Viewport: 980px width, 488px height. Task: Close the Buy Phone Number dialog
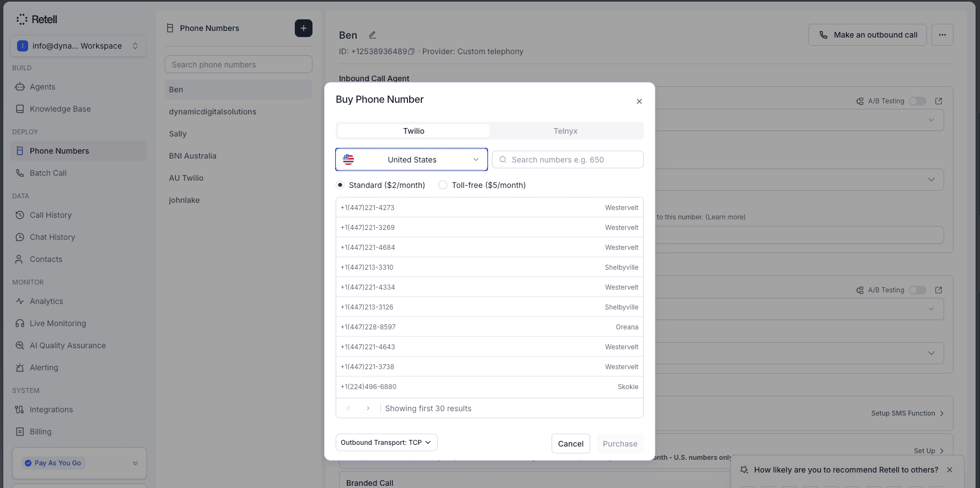click(x=639, y=101)
